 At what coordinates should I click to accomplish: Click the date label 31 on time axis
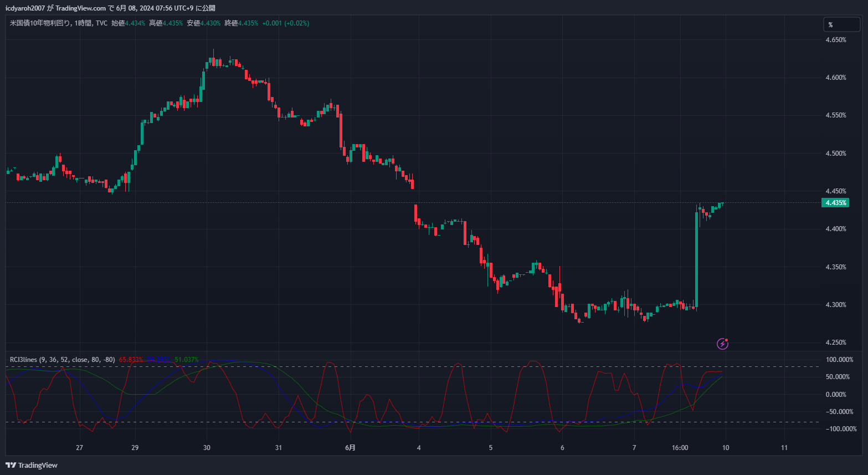pyautogui.click(x=278, y=448)
